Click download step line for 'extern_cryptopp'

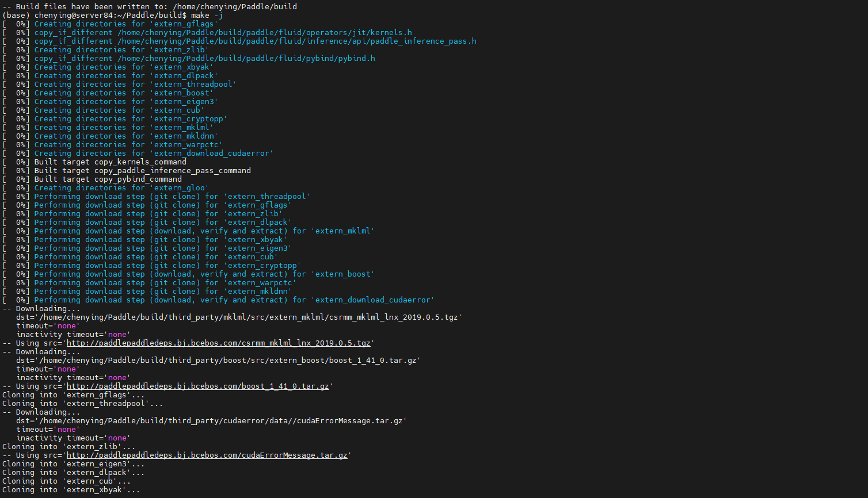(152, 265)
